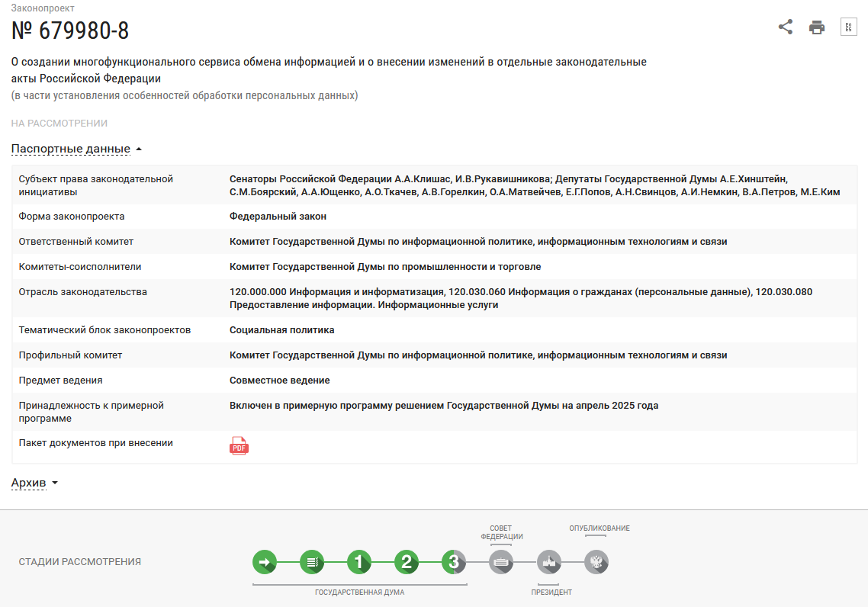Click the bill number № 679980-8
This screenshot has width=868, height=607.
pyautogui.click(x=69, y=31)
